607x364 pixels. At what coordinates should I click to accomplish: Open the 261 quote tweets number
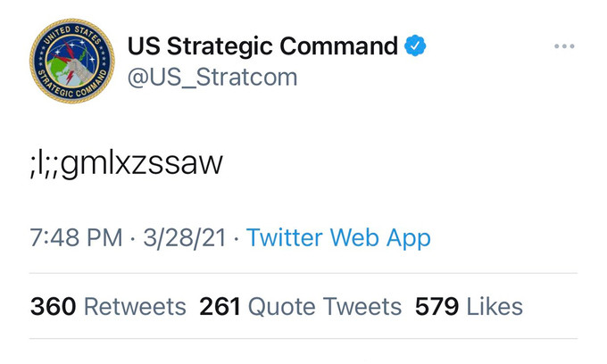click(x=220, y=307)
